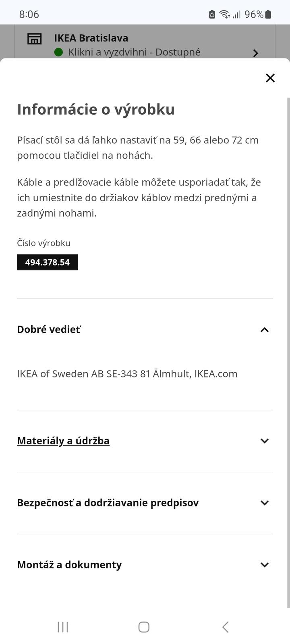Collapse the Dobré vedieť section chevron
The height and width of the screenshot is (644, 290).
click(264, 330)
